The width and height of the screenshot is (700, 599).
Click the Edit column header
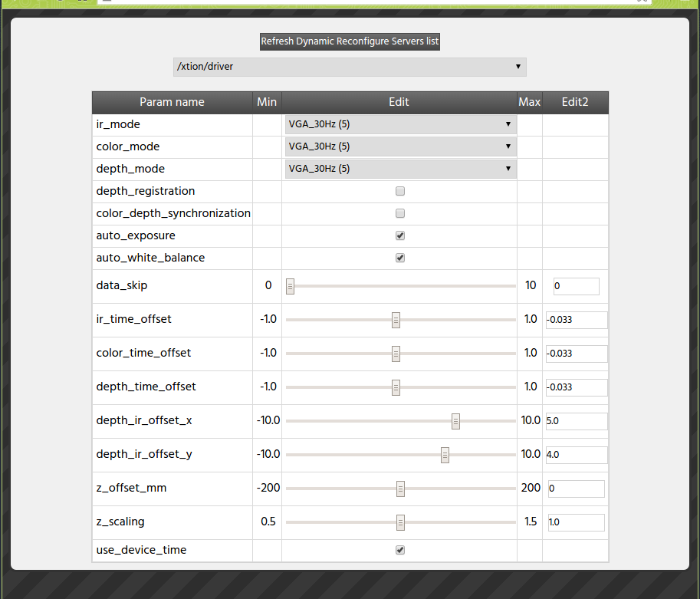[x=399, y=102]
